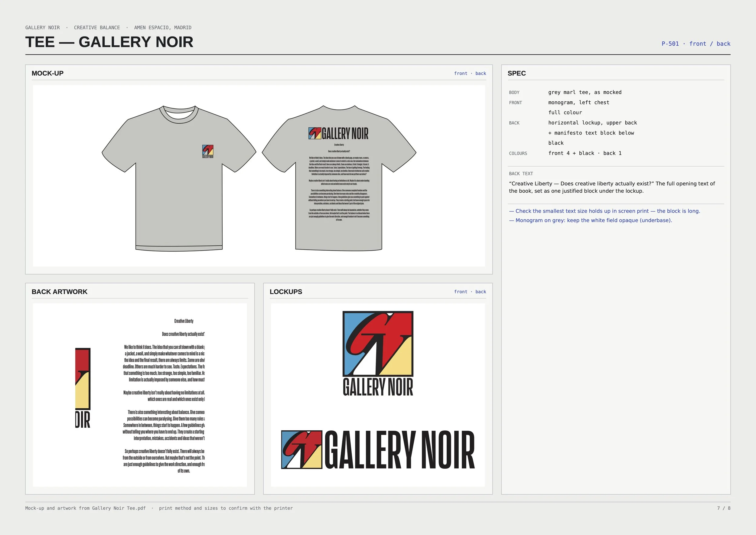Image resolution: width=756 pixels, height=535 pixels.
Task: Click 'horizontal lockup, upper back' spec value
Action: tap(593, 123)
